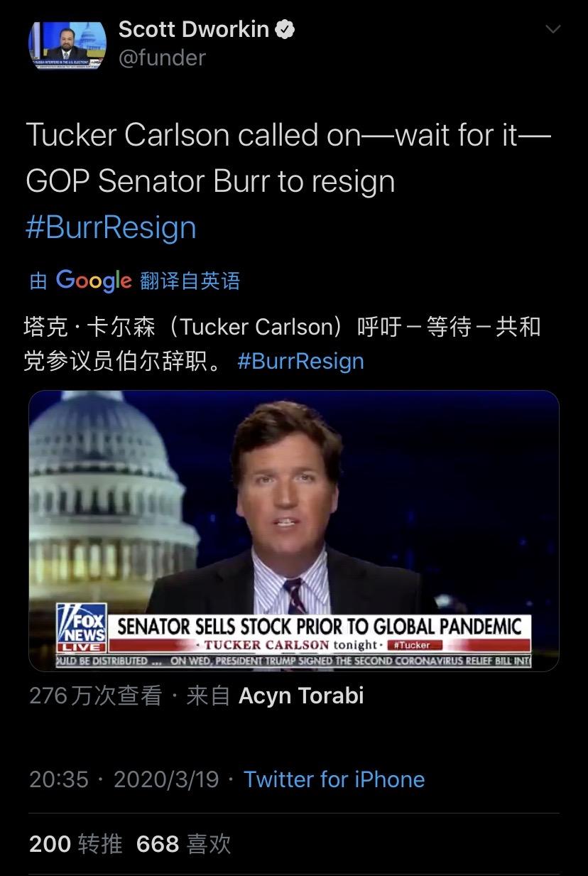Open #BurrResign hashtag in the translated text

point(300,361)
